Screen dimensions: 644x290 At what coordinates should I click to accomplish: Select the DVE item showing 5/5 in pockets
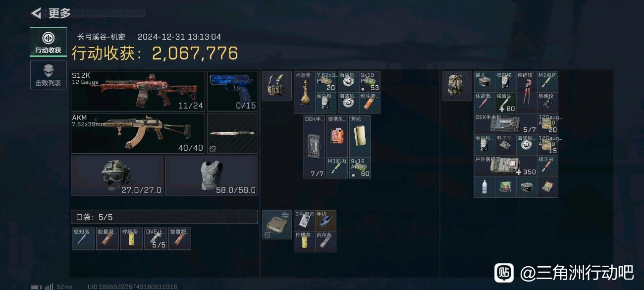(x=156, y=238)
